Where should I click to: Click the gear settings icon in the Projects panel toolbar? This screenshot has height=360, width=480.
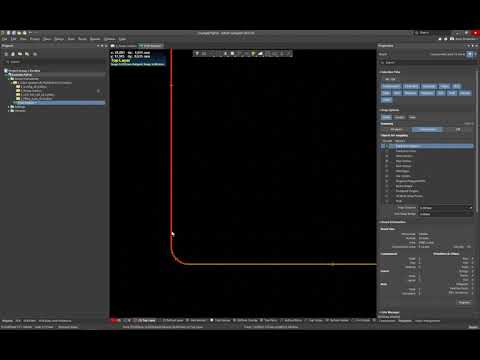[x=35, y=54]
